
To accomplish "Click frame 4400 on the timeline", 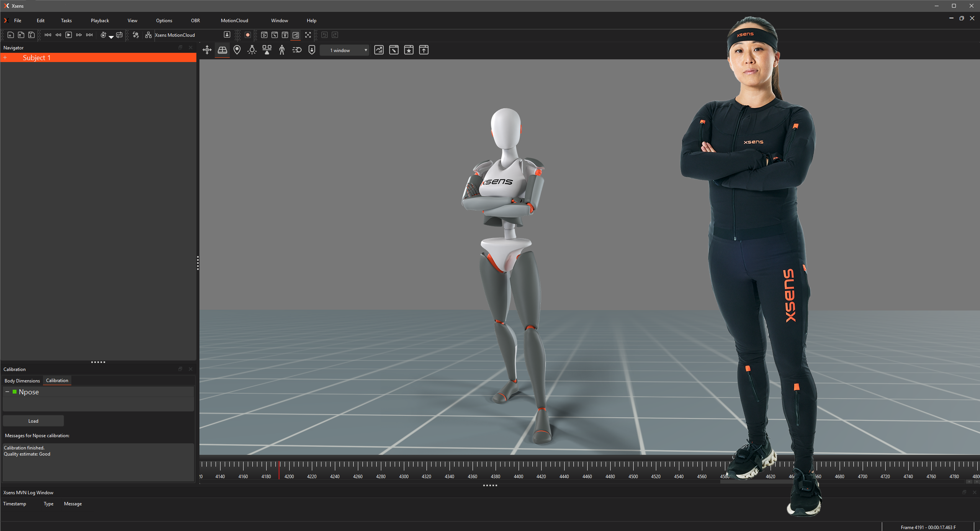I will click(519, 477).
